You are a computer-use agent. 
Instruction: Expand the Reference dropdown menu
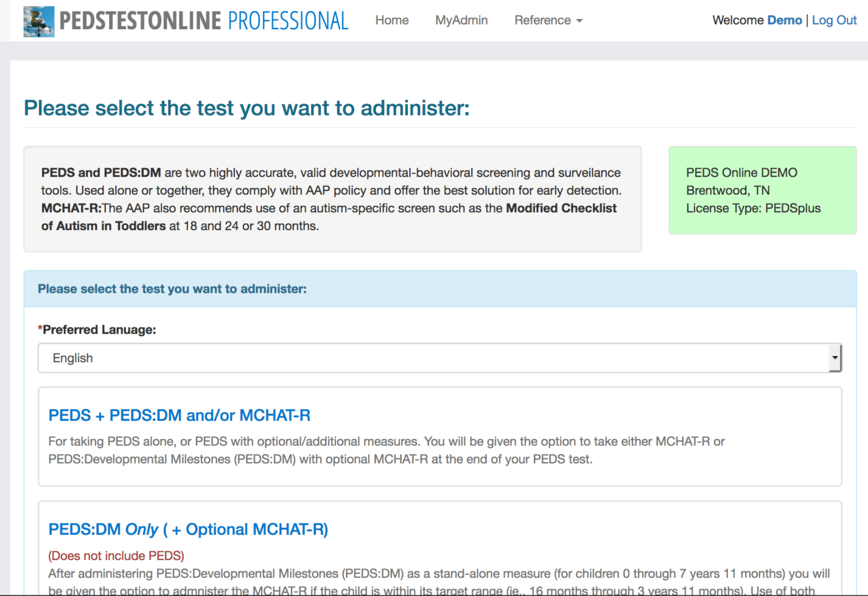[542, 20]
